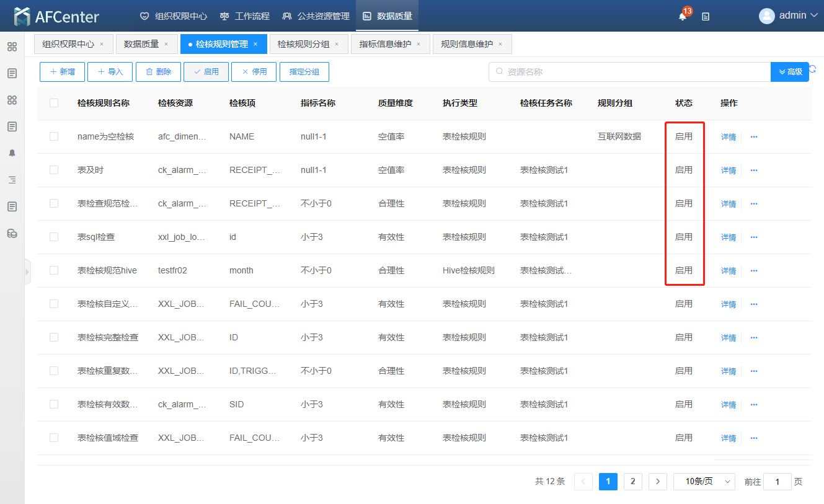Open the admin account dropdown arrow

[x=814, y=15]
